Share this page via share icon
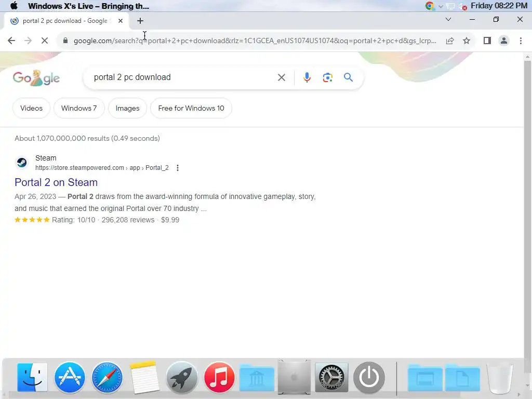Image resolution: width=532 pixels, height=399 pixels. (450, 41)
